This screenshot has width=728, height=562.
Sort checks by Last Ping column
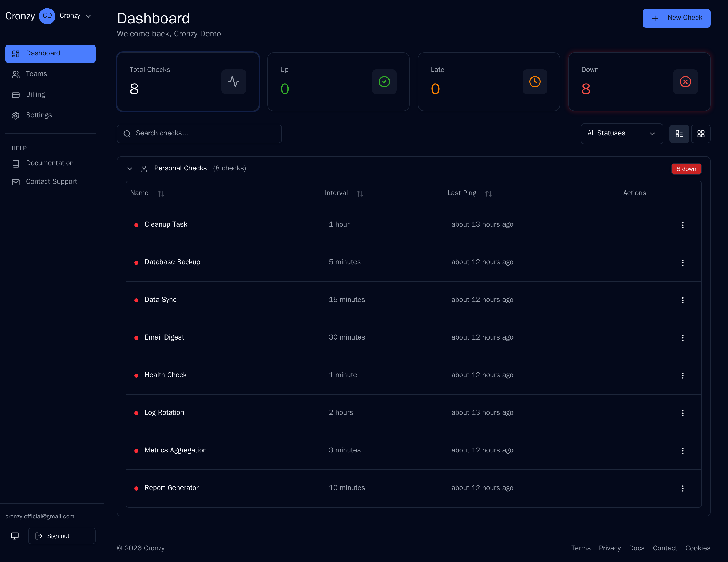(x=488, y=193)
